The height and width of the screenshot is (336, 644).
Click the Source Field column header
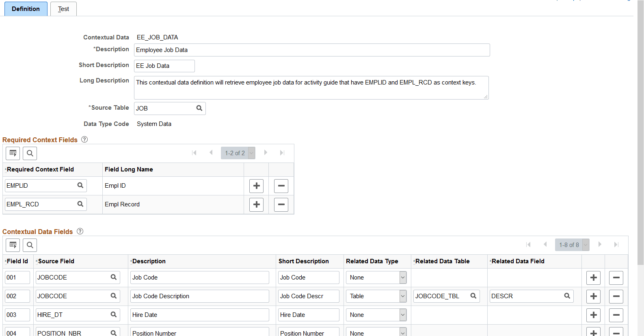[x=56, y=261]
